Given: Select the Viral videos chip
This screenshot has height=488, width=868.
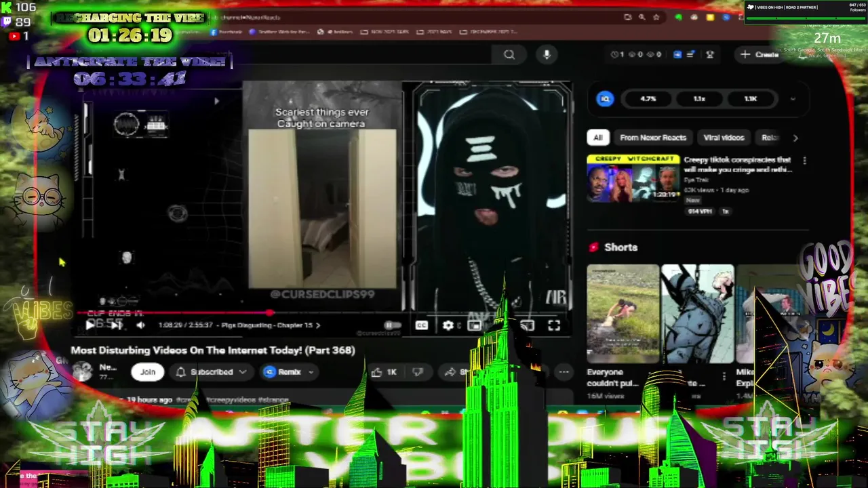Looking at the screenshot, I should point(724,138).
